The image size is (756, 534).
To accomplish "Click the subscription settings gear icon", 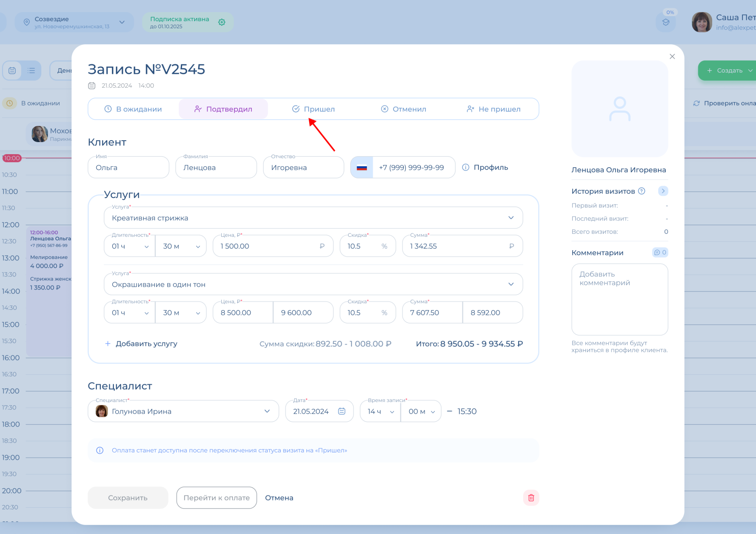I will point(222,22).
